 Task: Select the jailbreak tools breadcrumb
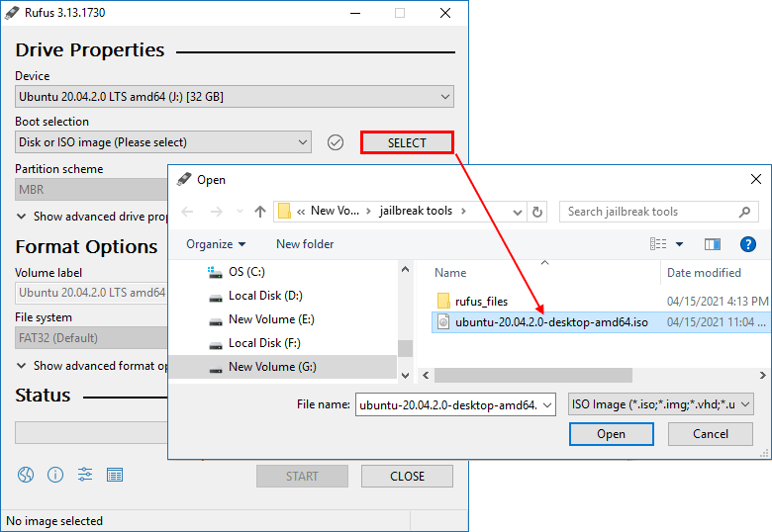click(x=416, y=211)
